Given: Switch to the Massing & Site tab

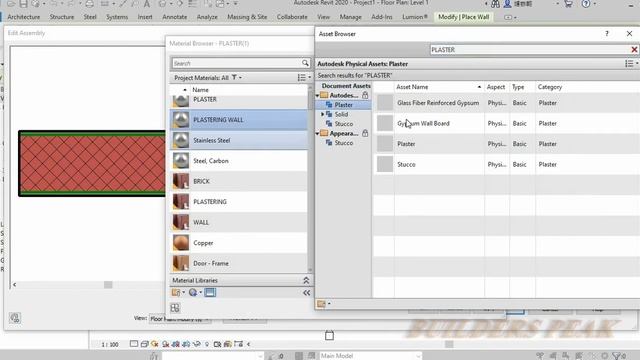Looking at the screenshot, I should [247, 17].
